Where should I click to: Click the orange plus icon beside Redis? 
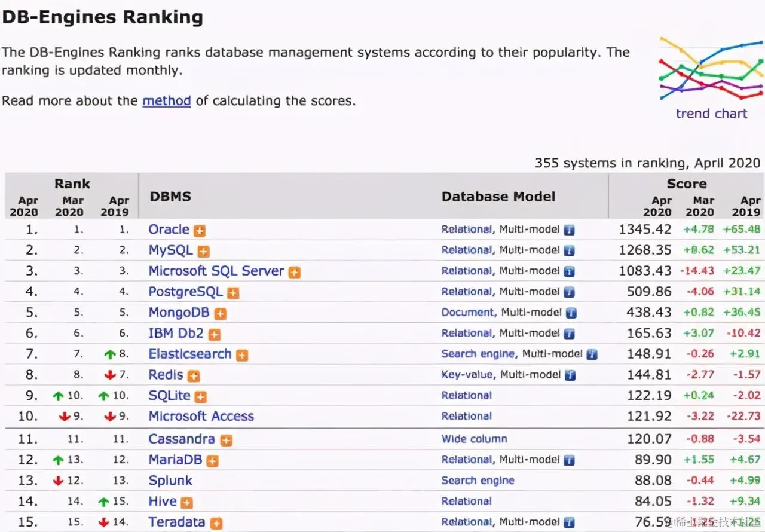(x=194, y=376)
